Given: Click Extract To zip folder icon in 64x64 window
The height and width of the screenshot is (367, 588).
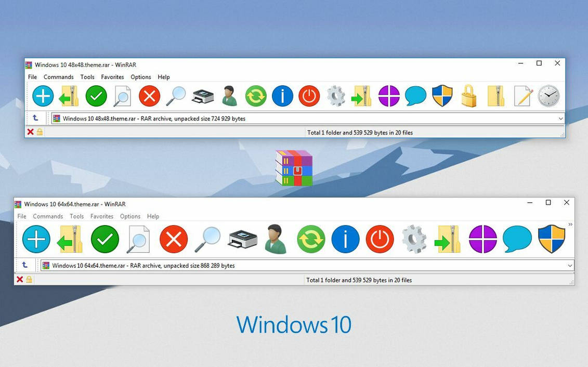Looking at the screenshot, I should pyautogui.click(x=70, y=239).
